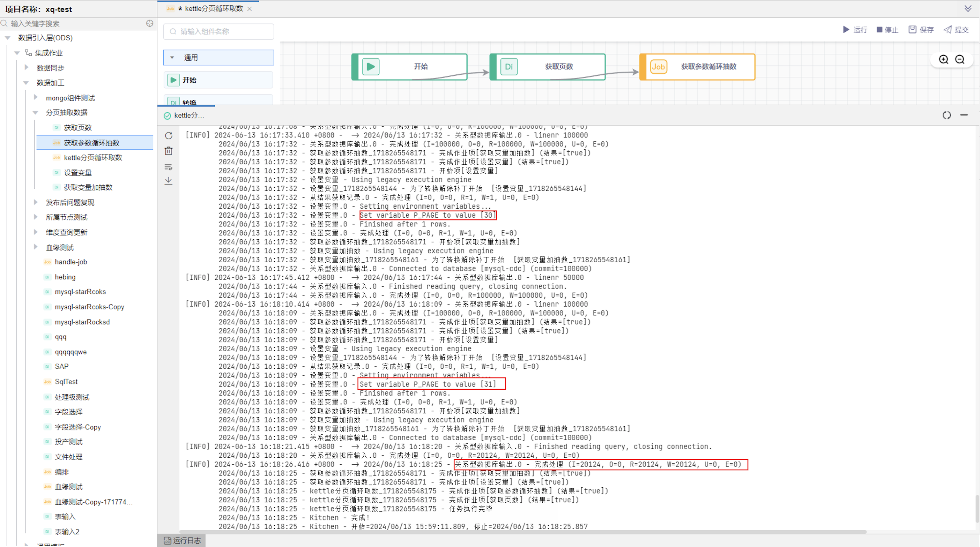The height and width of the screenshot is (547, 980).
Task: Select the kettle分页循环取数 editor tab
Action: coord(214,9)
